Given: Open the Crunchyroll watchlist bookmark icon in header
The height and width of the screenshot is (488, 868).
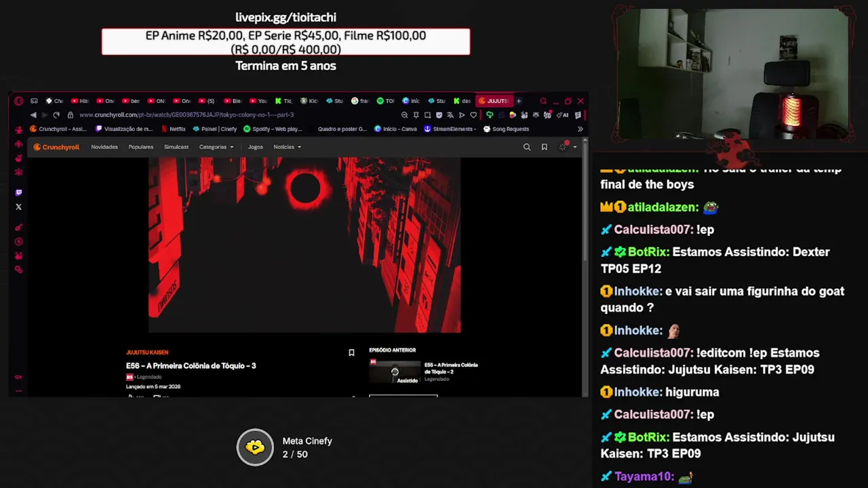Looking at the screenshot, I should (544, 147).
